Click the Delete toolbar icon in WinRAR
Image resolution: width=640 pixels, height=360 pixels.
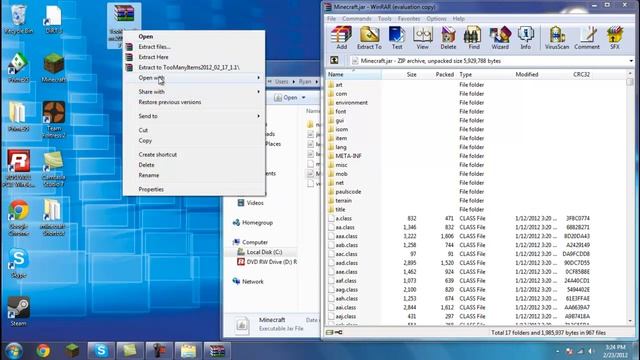448,38
